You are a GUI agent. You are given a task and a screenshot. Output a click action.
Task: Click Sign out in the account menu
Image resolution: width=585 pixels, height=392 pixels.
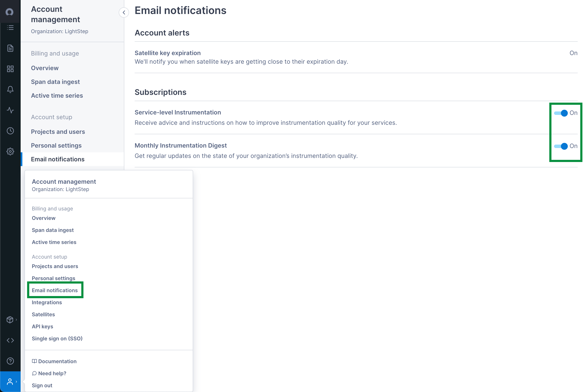pyautogui.click(x=42, y=385)
